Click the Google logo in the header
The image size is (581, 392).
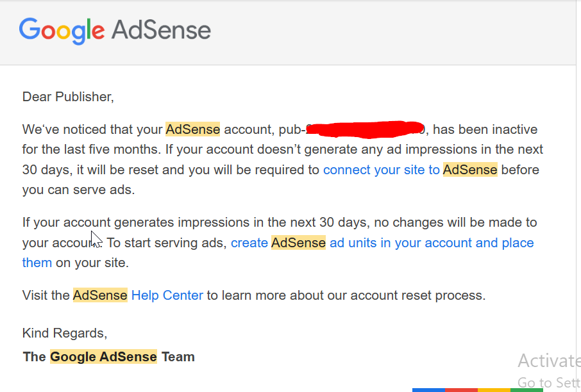pyautogui.click(x=62, y=31)
